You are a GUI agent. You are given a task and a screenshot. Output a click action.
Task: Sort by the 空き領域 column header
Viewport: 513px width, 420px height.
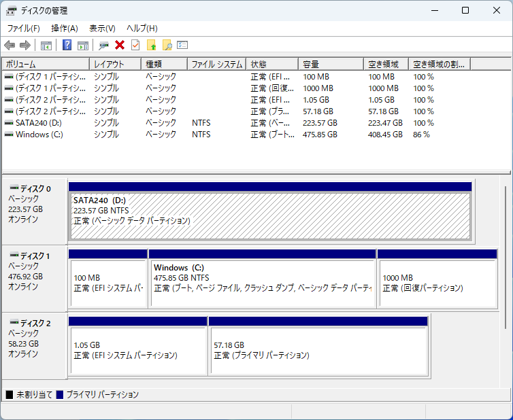(x=386, y=64)
